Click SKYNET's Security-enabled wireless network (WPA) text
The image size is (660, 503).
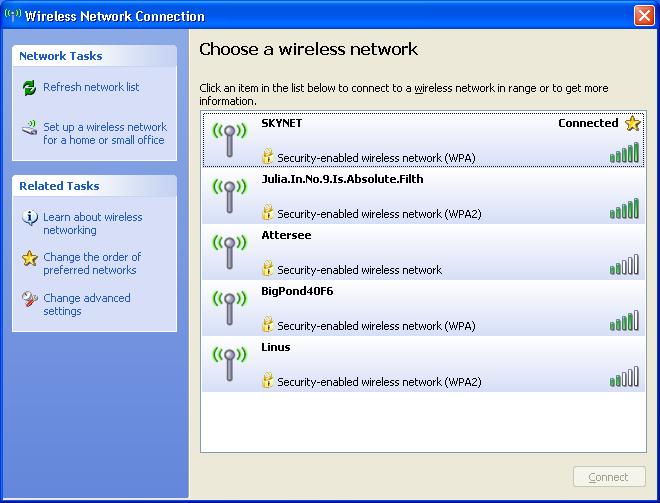click(x=376, y=158)
